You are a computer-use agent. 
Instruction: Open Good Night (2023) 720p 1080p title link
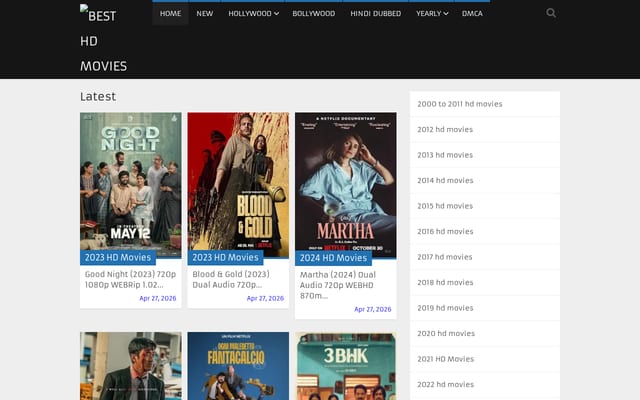(x=130, y=280)
